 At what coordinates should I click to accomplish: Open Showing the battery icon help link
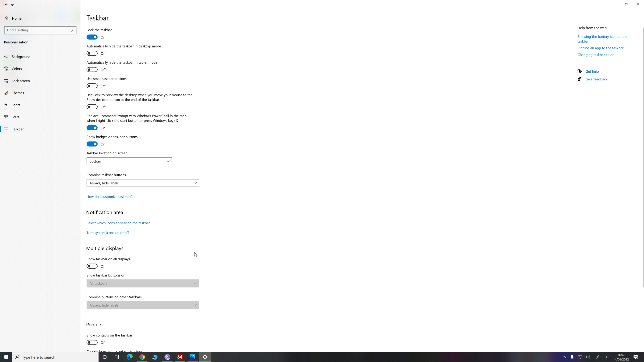tap(602, 39)
